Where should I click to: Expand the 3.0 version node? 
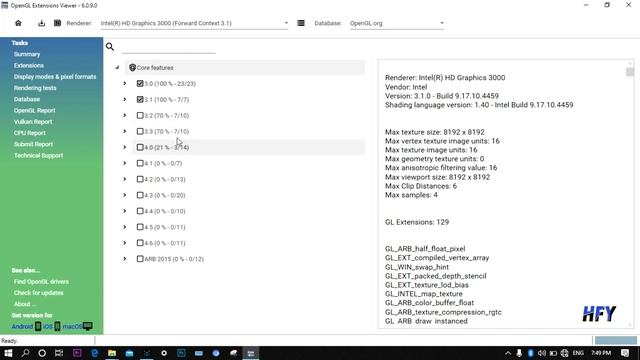125,83
